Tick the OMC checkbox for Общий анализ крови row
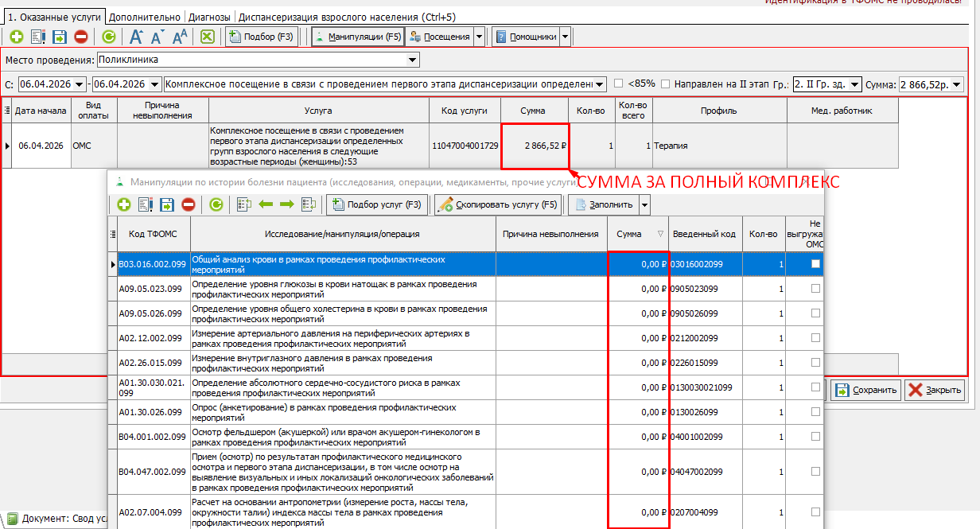 click(x=815, y=264)
